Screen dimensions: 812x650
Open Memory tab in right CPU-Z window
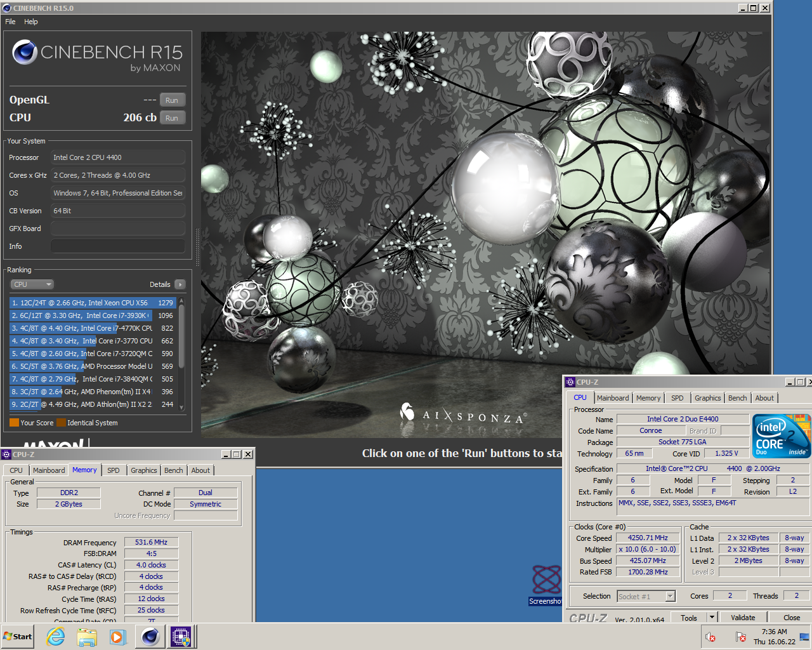(x=648, y=398)
